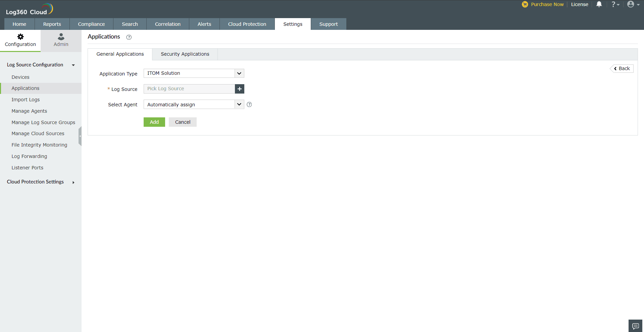Click the Pick Log Source field

click(189, 89)
